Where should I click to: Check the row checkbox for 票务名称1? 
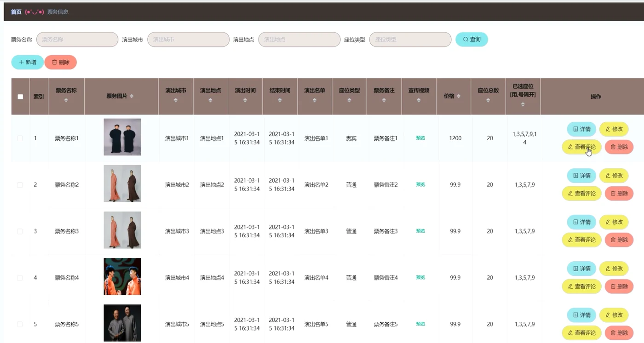coord(20,138)
